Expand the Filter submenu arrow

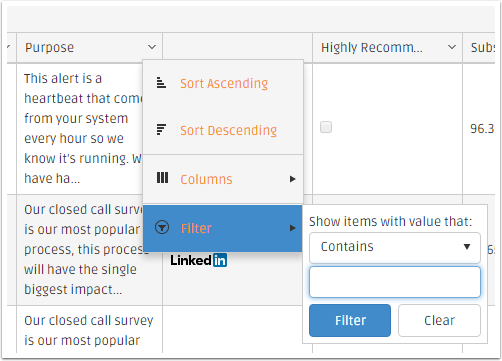tap(293, 228)
